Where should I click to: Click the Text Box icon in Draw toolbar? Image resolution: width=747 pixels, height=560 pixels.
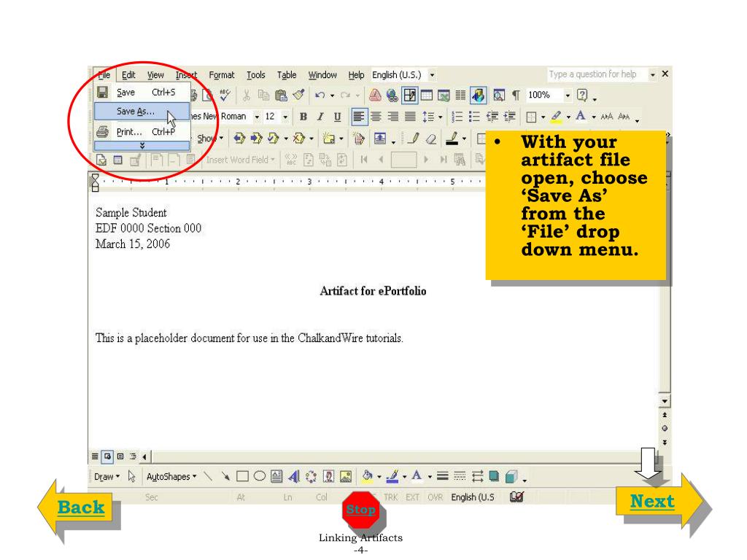276,476
